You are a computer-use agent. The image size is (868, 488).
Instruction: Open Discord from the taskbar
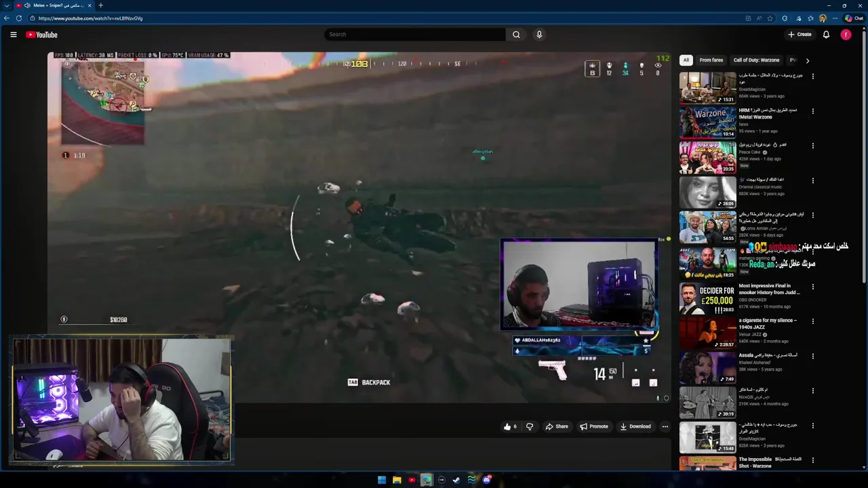coord(486,480)
